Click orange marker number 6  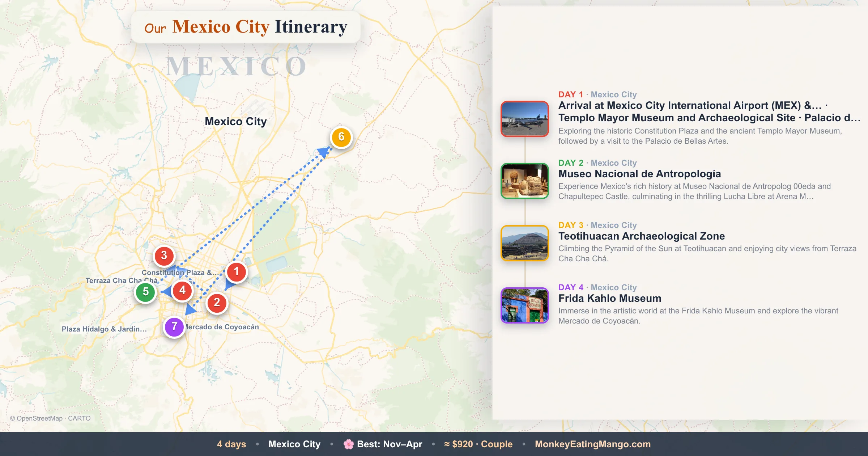click(341, 137)
